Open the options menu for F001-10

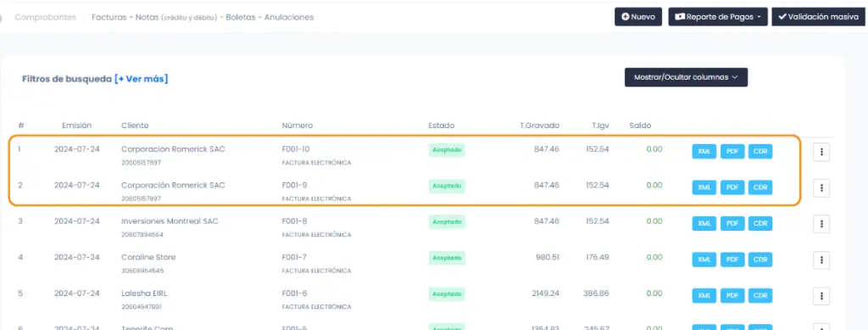(821, 152)
